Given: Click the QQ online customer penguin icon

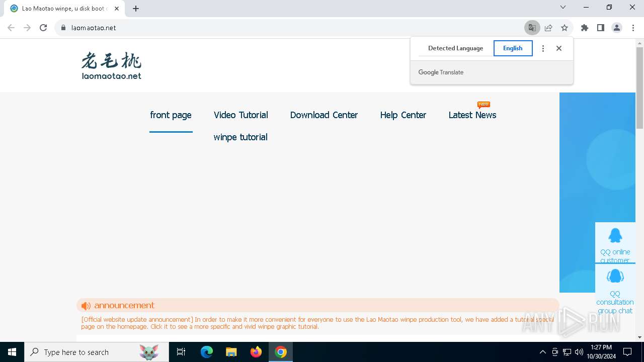Looking at the screenshot, I should pos(615,235).
